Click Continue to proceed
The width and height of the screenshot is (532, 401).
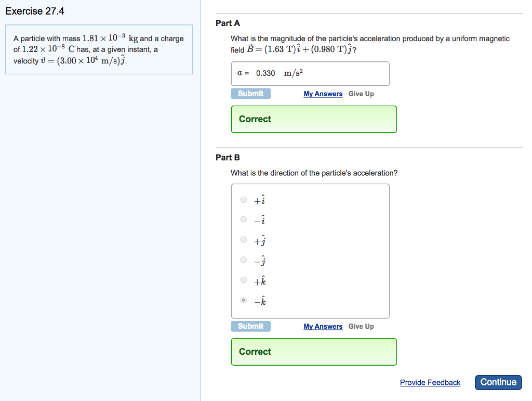(498, 382)
